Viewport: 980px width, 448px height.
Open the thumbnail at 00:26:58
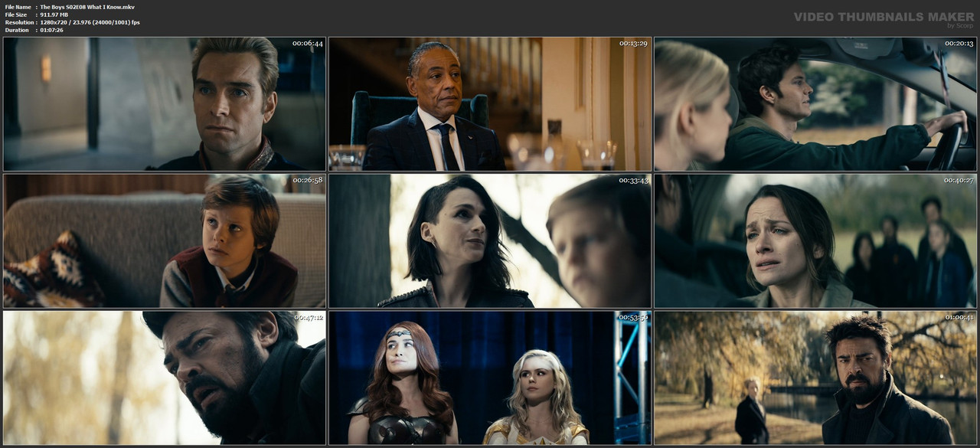tap(165, 241)
